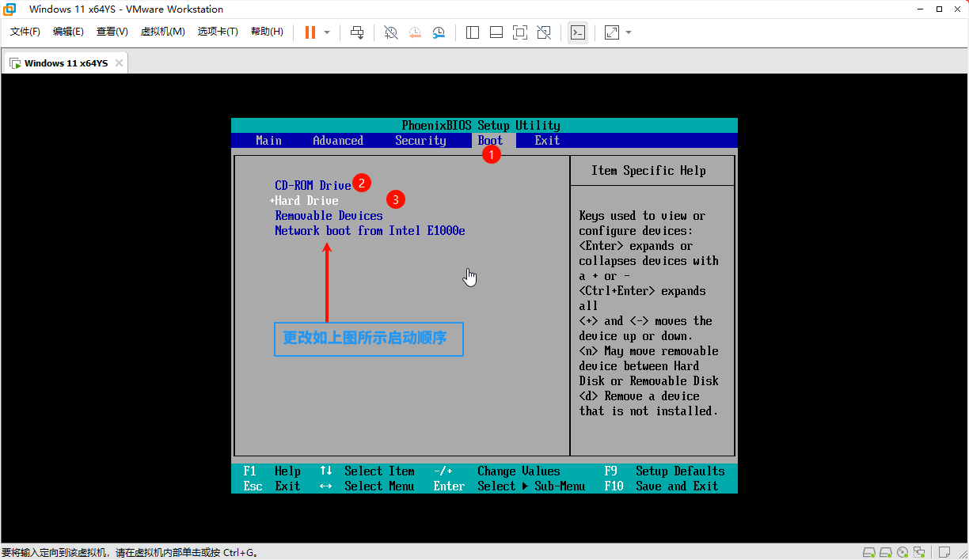Open the power options dropdown beside Pause
The width and height of the screenshot is (969, 560).
(327, 32)
